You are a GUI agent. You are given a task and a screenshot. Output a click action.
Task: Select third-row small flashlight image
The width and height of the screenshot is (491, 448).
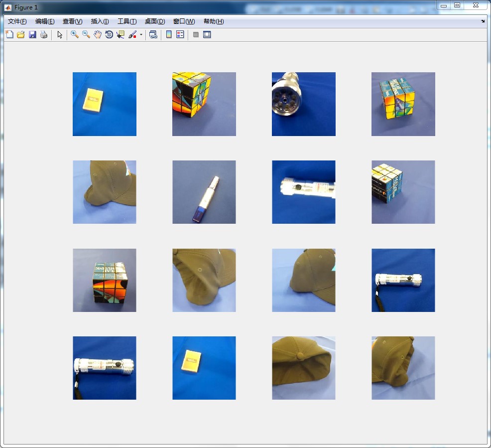[403, 280]
